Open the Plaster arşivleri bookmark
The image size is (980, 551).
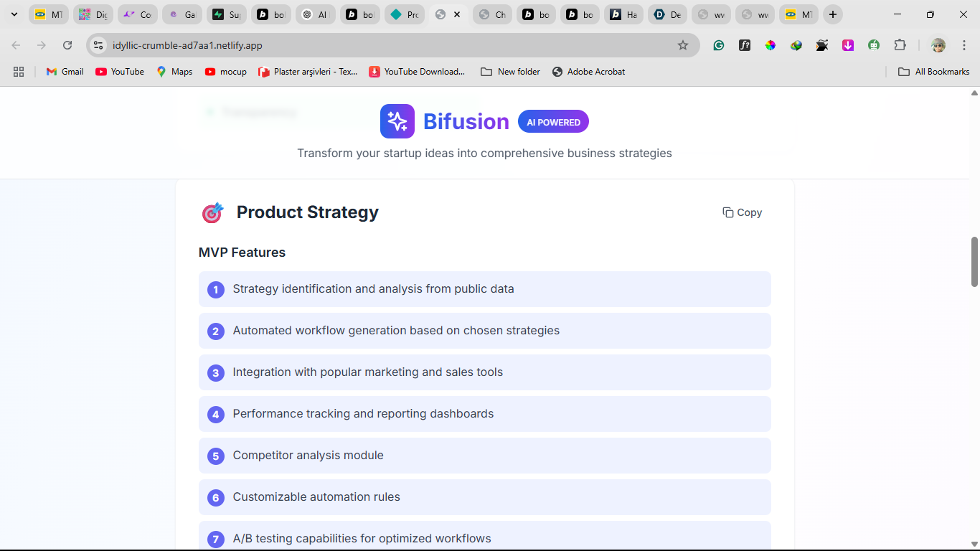pyautogui.click(x=308, y=72)
